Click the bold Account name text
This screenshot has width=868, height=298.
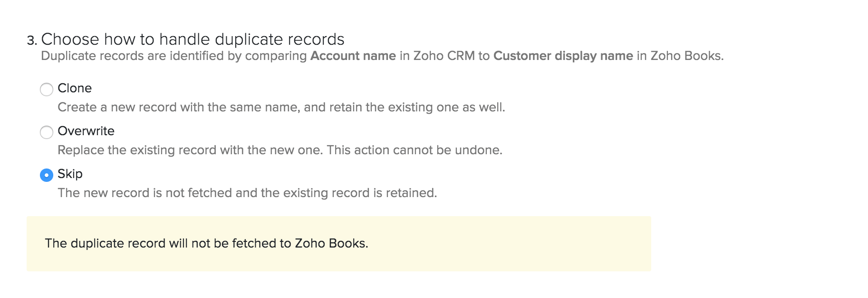tap(353, 56)
